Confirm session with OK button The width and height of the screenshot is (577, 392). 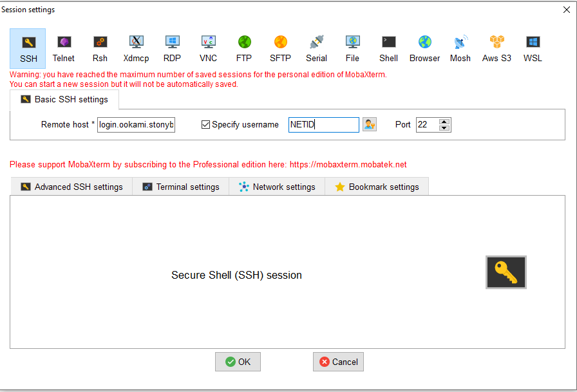[x=238, y=362]
